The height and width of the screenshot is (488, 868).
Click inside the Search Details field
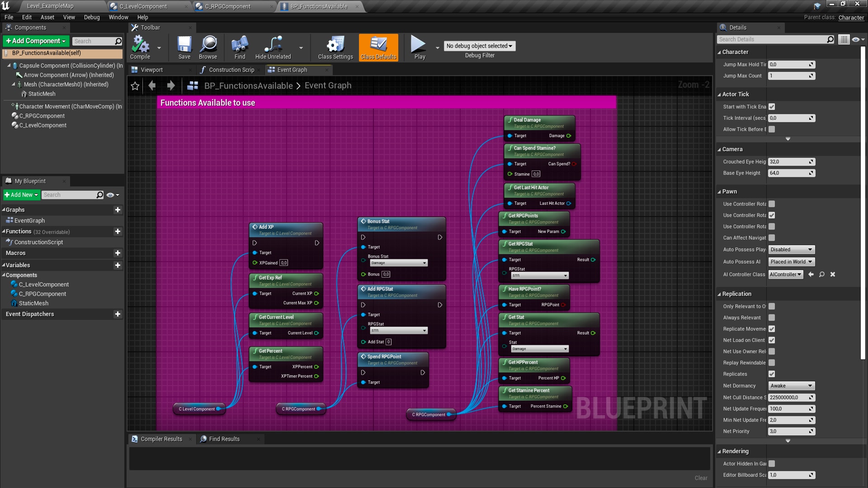click(769, 39)
